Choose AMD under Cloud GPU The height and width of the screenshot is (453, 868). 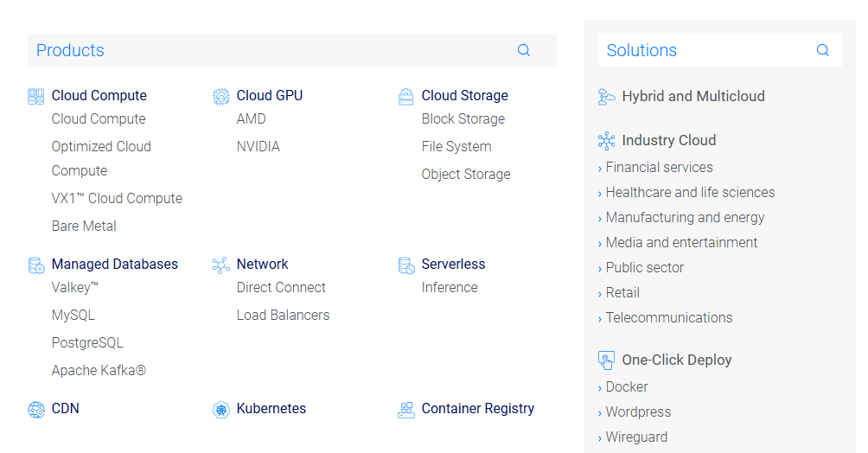point(252,119)
